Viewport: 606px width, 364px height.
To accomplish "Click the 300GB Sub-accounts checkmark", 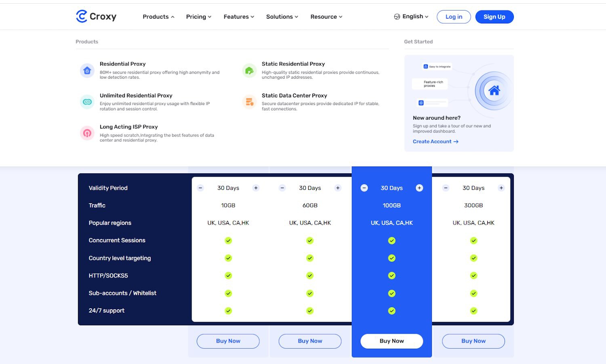I will 473,293.
